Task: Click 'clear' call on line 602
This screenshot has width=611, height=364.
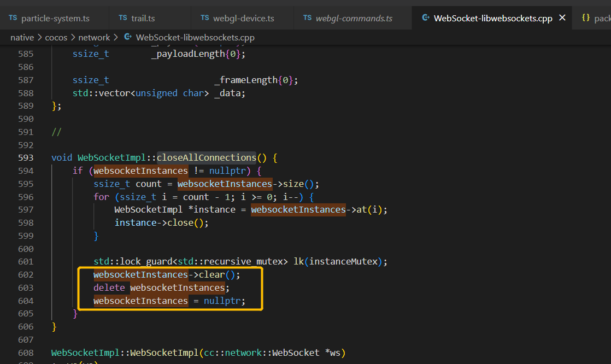Action: coord(211,275)
